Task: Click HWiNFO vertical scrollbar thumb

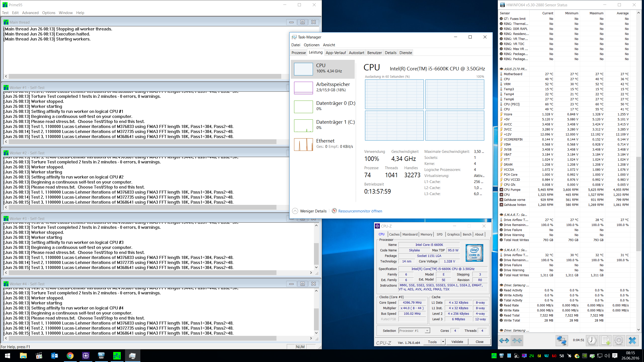Action: (x=638, y=204)
